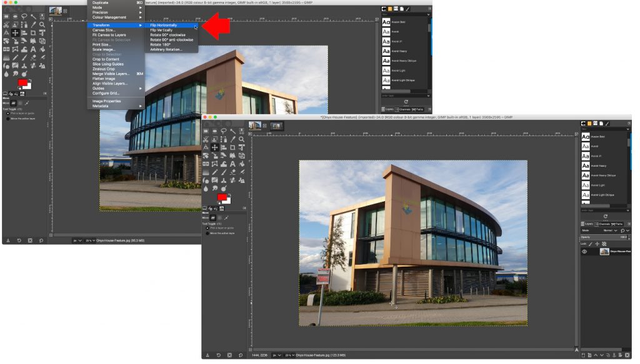Click the red foreground colour swatch
The width and height of the screenshot is (640, 364).
tap(221, 198)
